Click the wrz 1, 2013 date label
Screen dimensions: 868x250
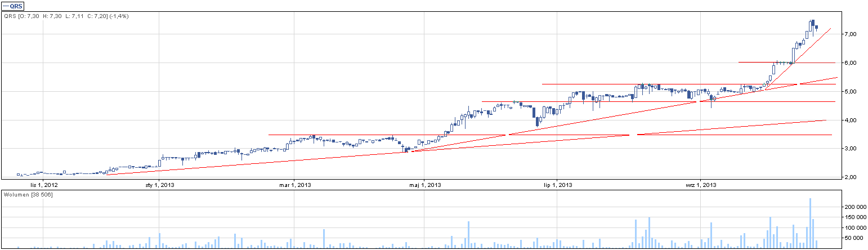click(x=701, y=185)
